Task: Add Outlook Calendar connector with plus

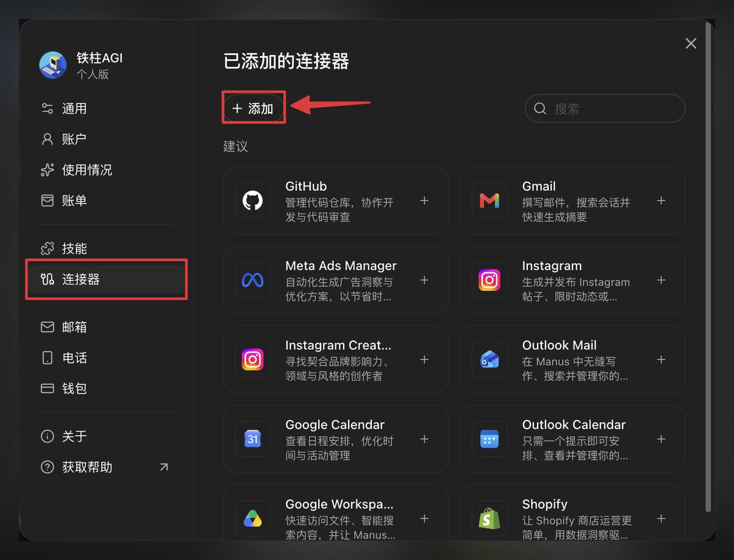Action: 661,439
